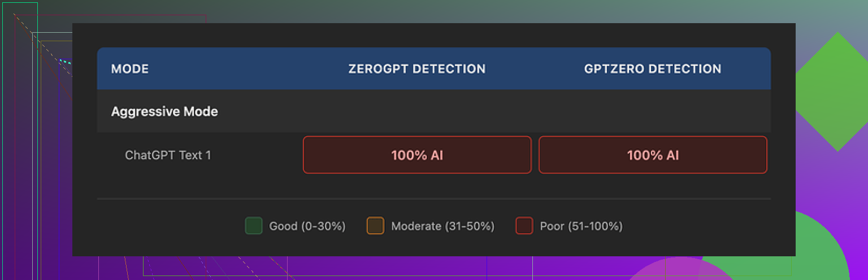
Task: Select the Good (0-30%) legend text
Action: pyautogui.click(x=307, y=226)
